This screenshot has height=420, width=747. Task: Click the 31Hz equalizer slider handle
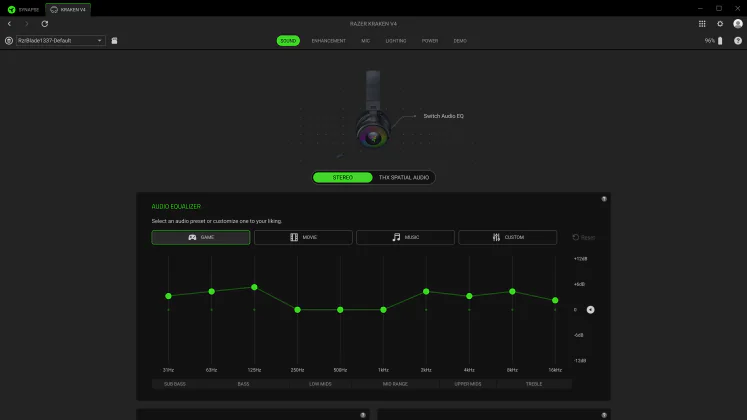point(168,296)
